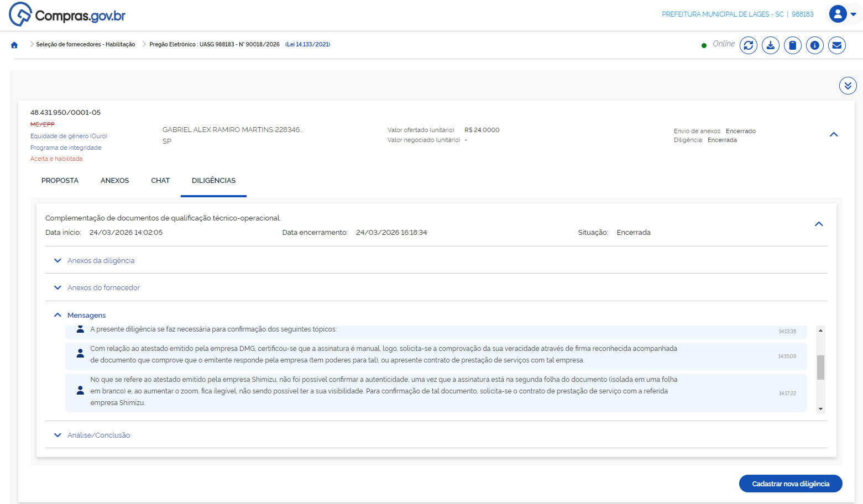Switch to the PROPOSTA tab
Viewport: 863px width, 504px height.
click(60, 181)
